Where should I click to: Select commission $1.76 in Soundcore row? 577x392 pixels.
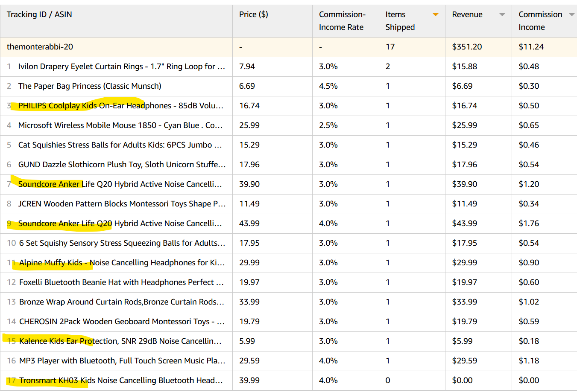[x=529, y=224]
